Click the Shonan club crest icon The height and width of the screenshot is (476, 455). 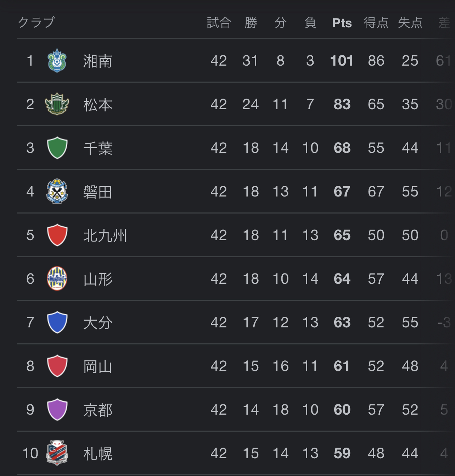57,61
